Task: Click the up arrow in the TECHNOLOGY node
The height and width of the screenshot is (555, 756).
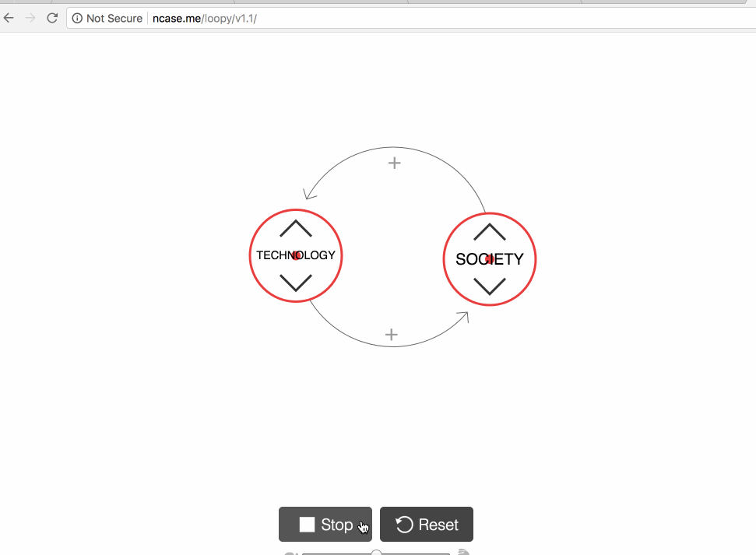Action: [296, 228]
